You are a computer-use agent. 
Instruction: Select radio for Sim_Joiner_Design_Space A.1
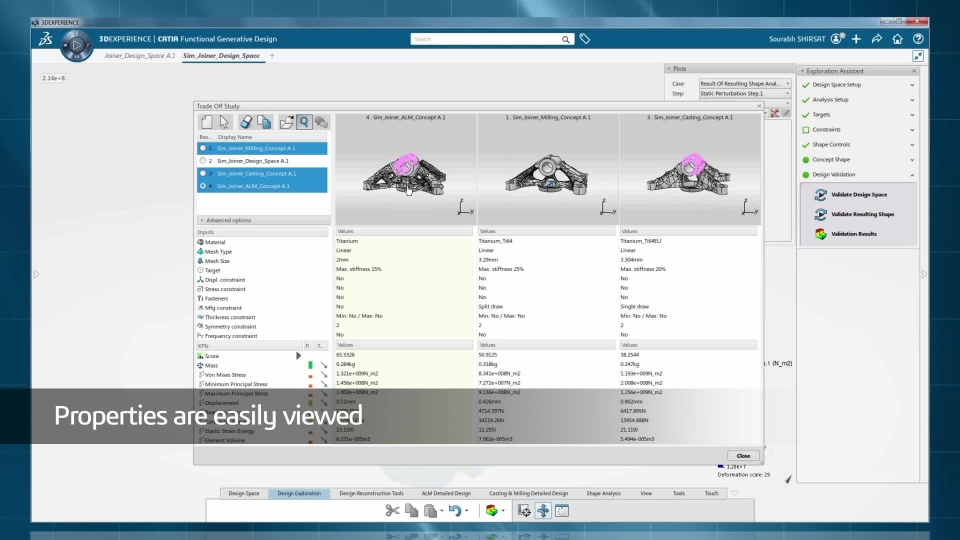203,161
